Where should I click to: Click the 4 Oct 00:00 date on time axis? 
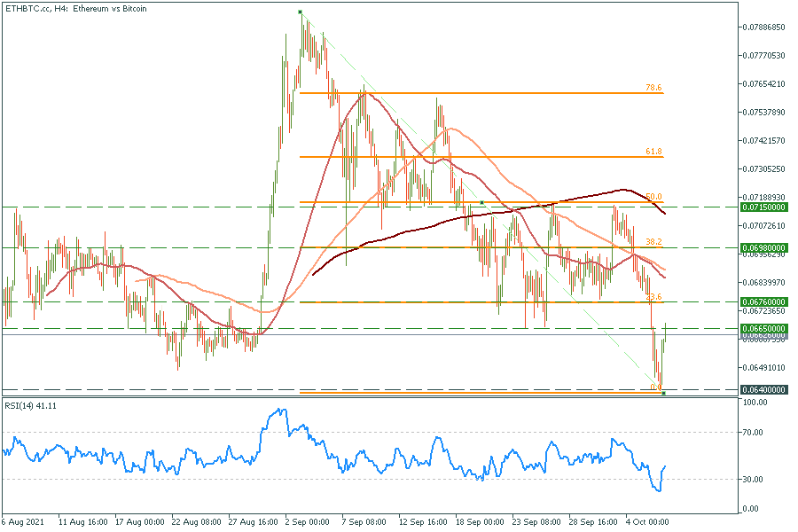(x=647, y=521)
